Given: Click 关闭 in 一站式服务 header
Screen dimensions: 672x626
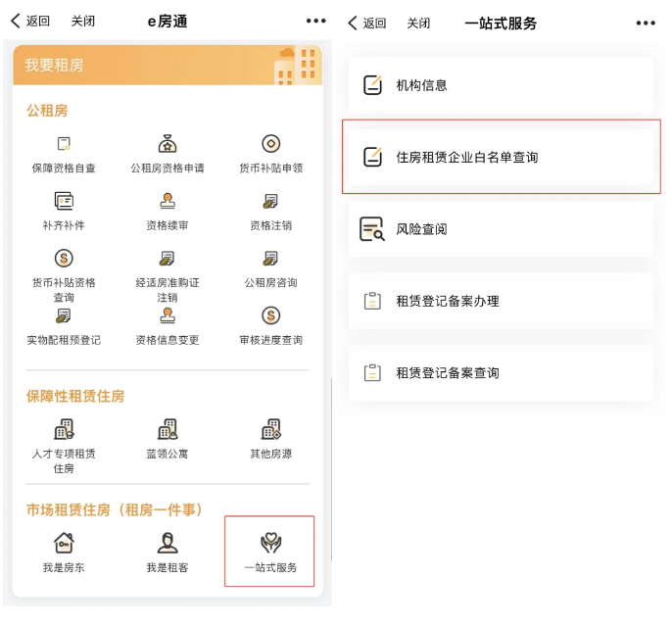Looking at the screenshot, I should (418, 23).
